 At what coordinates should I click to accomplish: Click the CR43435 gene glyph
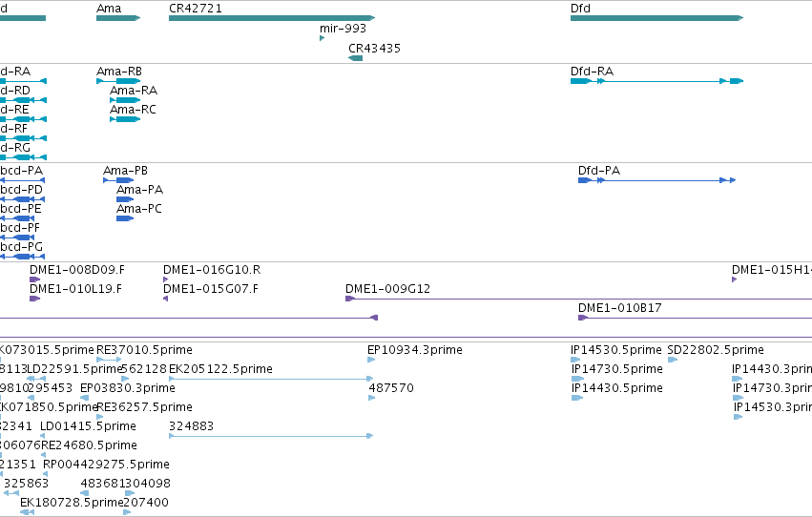[x=355, y=58]
